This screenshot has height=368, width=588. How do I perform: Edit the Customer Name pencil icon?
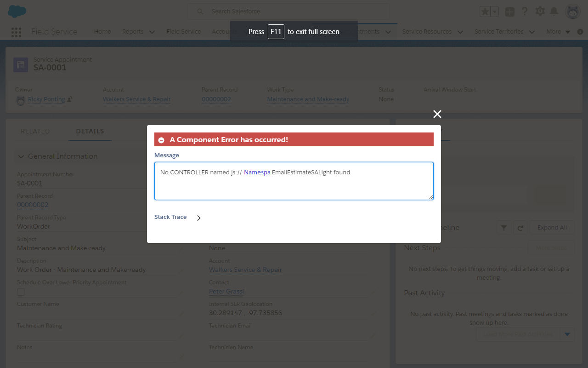(x=181, y=314)
